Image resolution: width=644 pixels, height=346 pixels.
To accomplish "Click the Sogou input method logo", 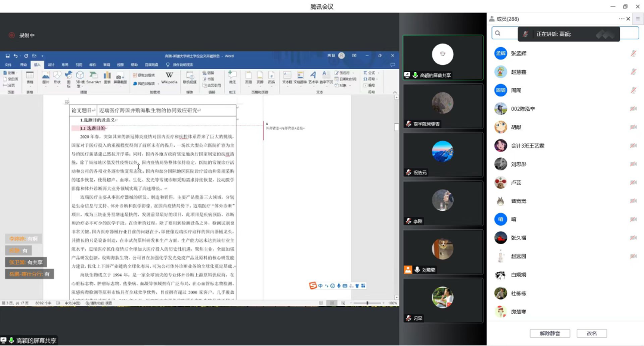I will coord(313,285).
